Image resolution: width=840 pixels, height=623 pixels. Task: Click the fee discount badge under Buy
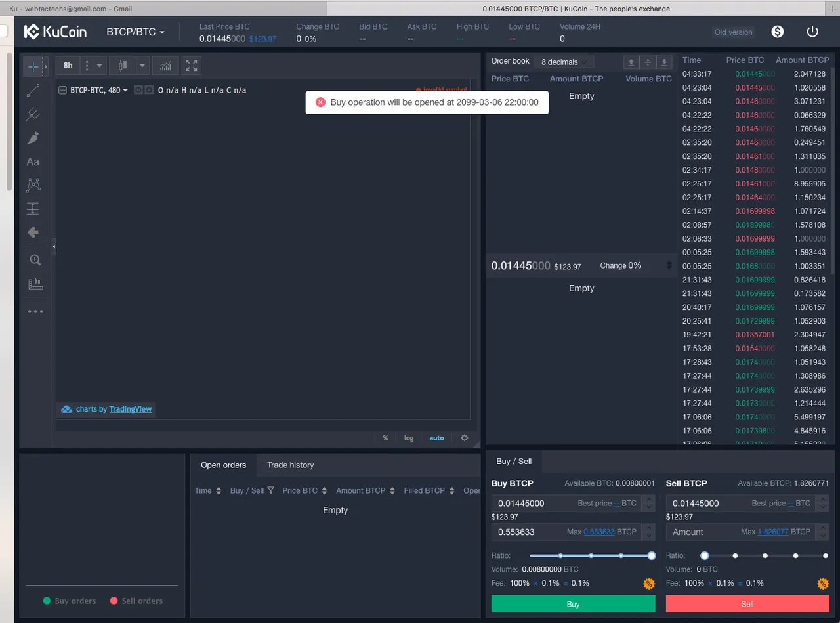tap(649, 584)
